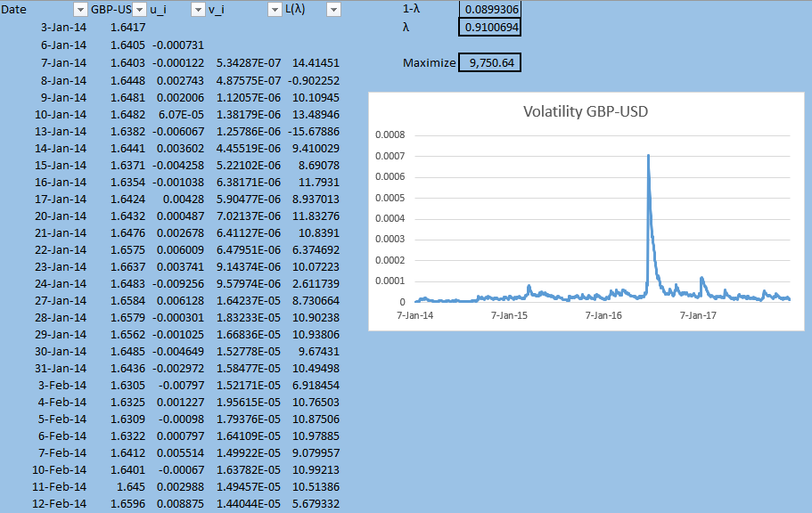The image size is (812, 513).
Task: Expand the L(λ) column filter arrow
Action: 333,10
